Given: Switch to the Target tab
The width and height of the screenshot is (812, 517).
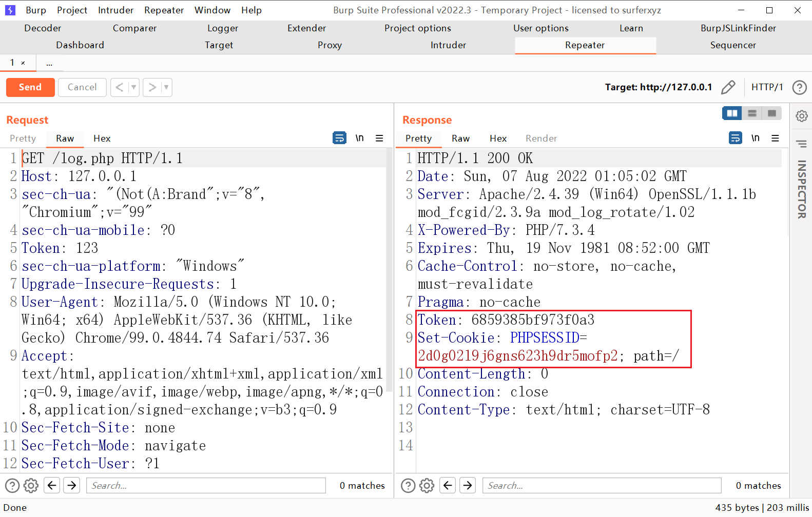Looking at the screenshot, I should coord(219,45).
